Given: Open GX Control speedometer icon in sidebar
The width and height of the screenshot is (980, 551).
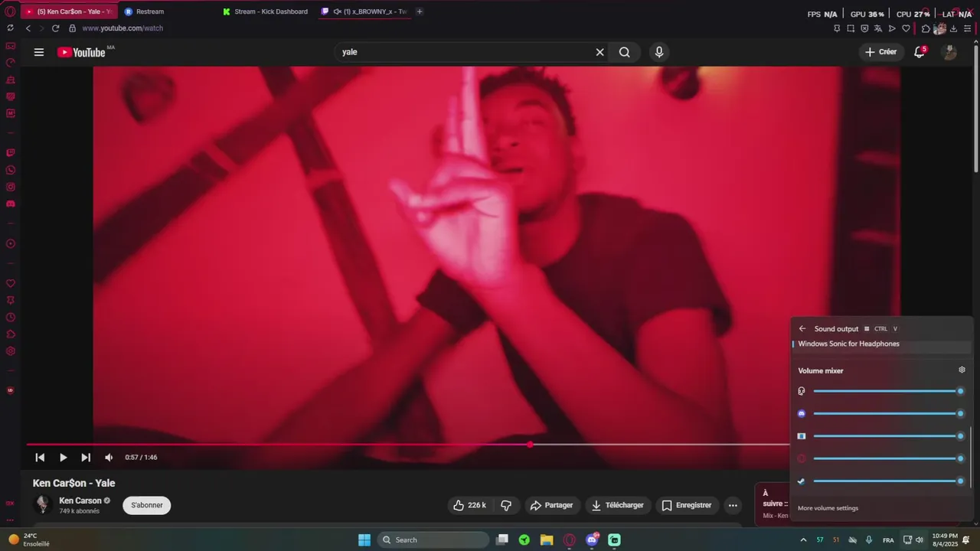Looking at the screenshot, I should [x=11, y=63].
